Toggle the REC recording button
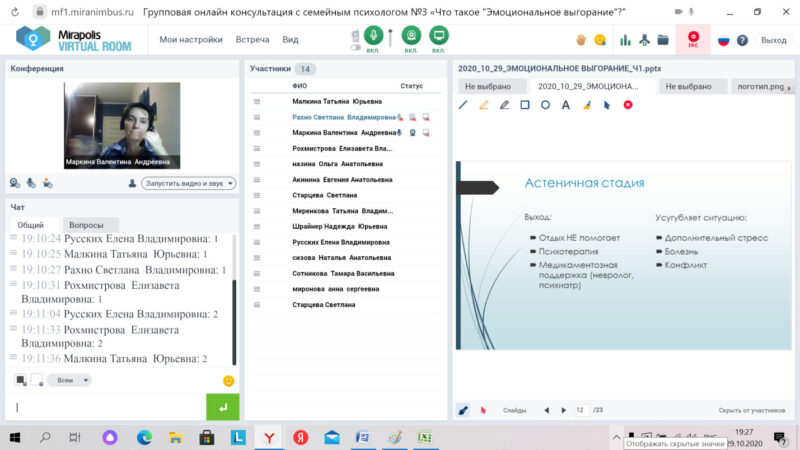Viewport: 800px width, 450px height. pyautogui.click(x=693, y=39)
